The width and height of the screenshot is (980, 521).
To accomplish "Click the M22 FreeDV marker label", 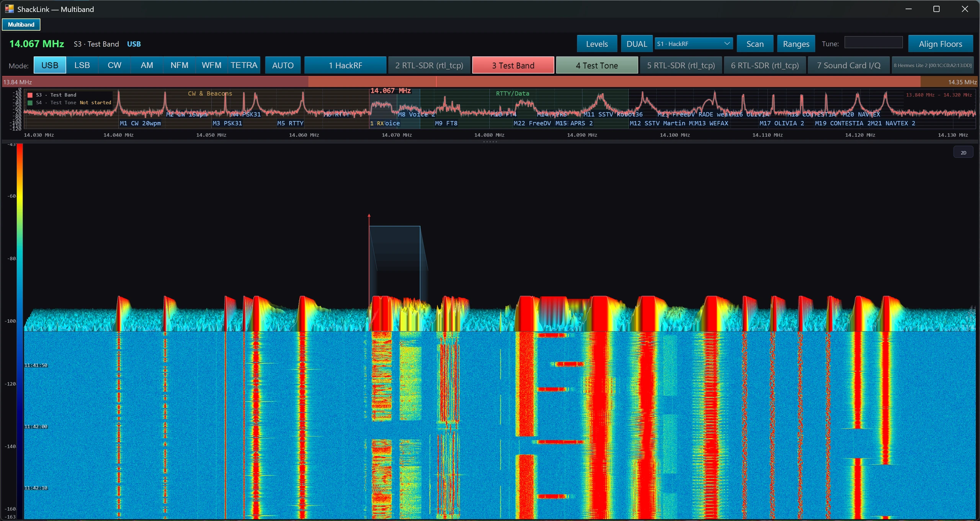I will (532, 123).
